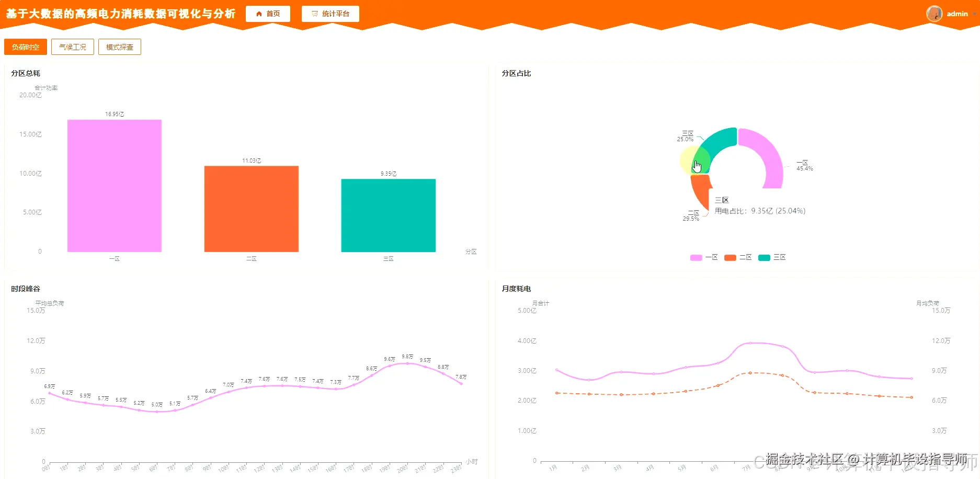Click the home icon in 首页 button
The image size is (980, 479).
(259, 14)
